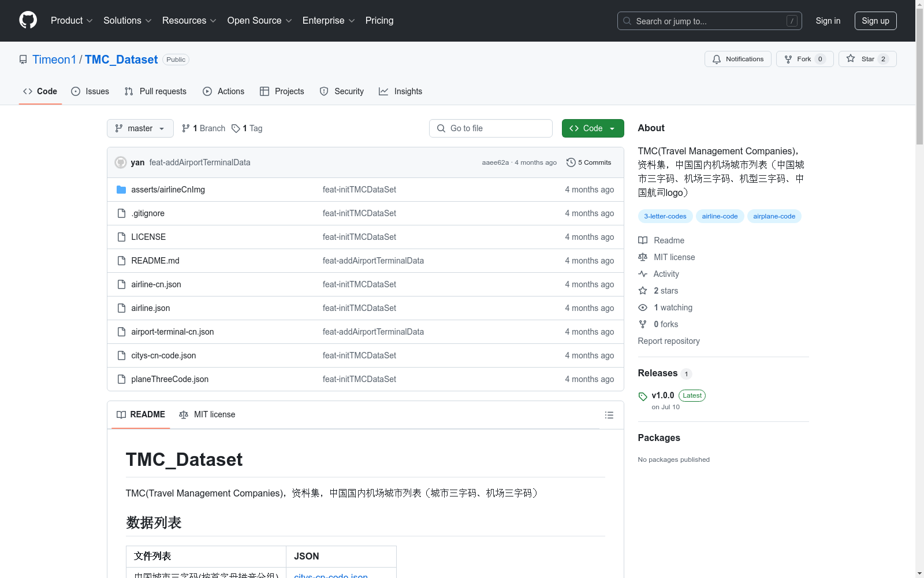Switch to the Pull requests tab
This screenshot has width=924, height=578.
point(155,91)
